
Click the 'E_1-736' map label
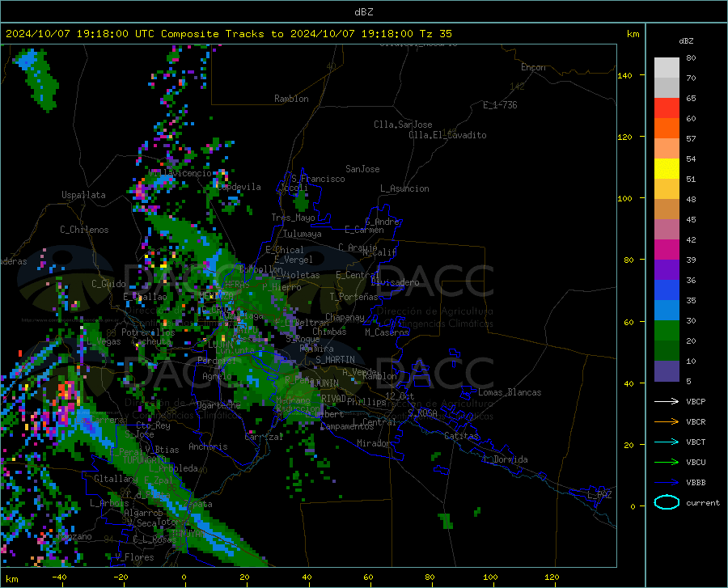500,105
